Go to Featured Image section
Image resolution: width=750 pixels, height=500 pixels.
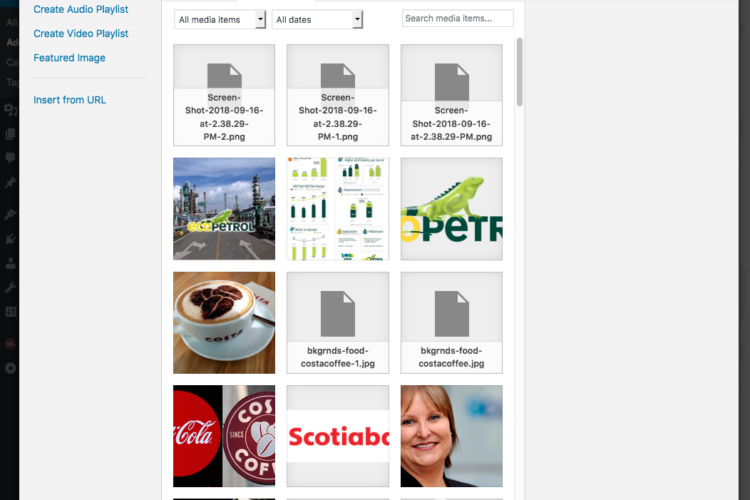tap(69, 58)
